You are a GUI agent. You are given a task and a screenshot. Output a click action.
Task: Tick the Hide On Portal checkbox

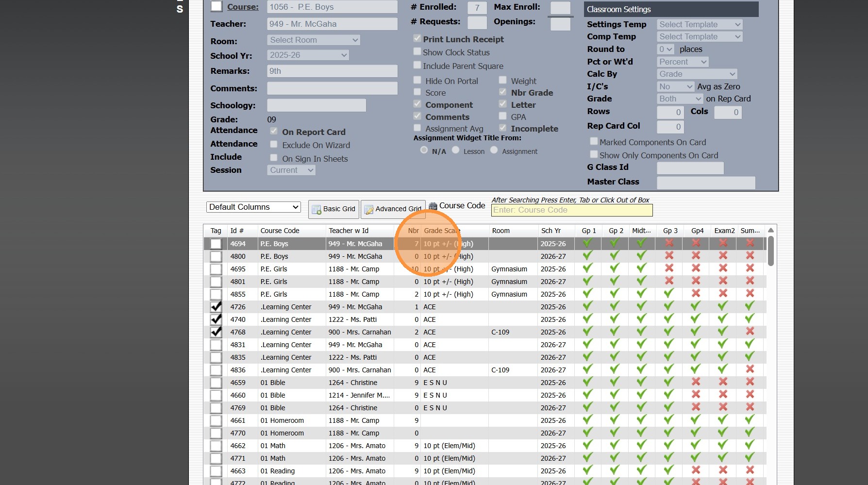[x=417, y=80]
